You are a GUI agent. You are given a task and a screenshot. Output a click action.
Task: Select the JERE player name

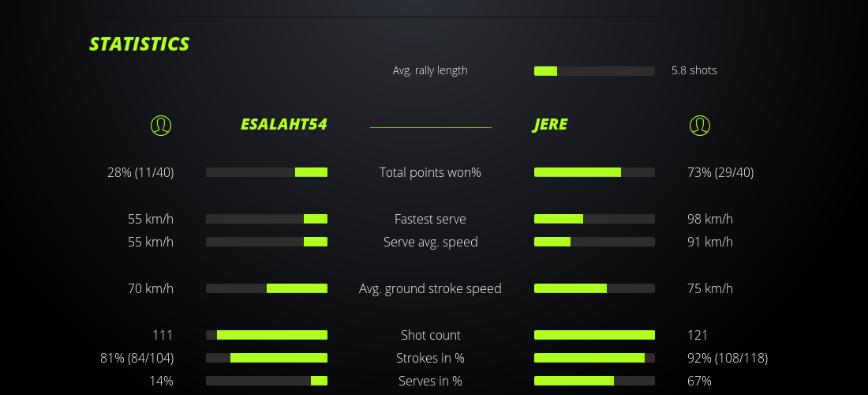(x=550, y=125)
